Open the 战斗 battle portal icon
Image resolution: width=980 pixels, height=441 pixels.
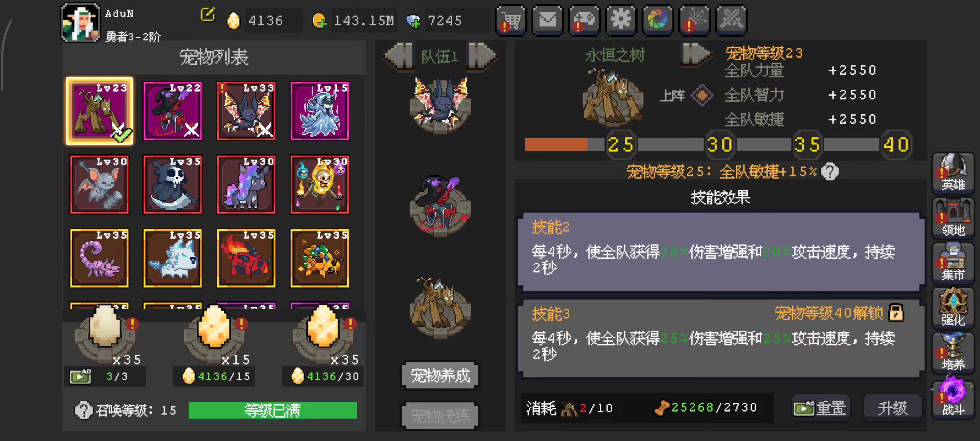click(952, 397)
